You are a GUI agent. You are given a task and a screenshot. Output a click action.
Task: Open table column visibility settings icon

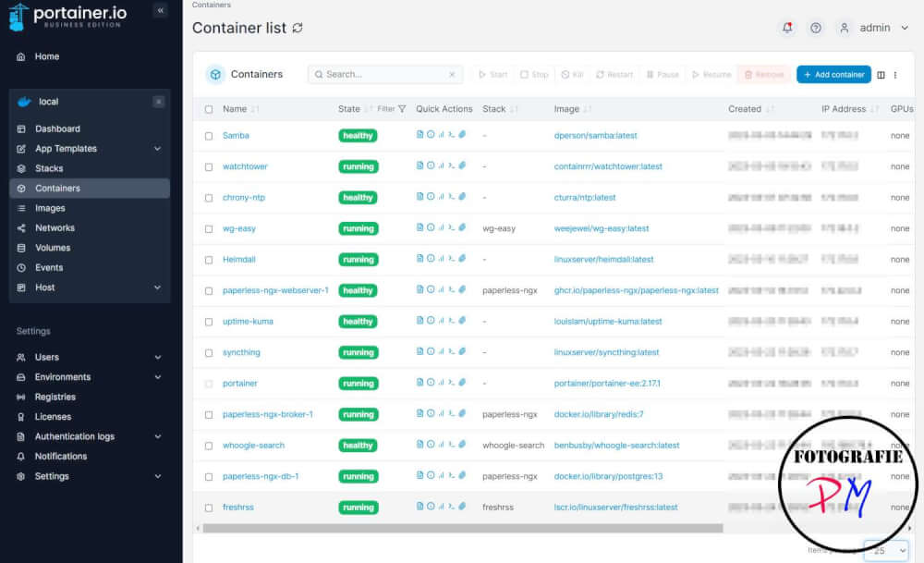(x=881, y=75)
